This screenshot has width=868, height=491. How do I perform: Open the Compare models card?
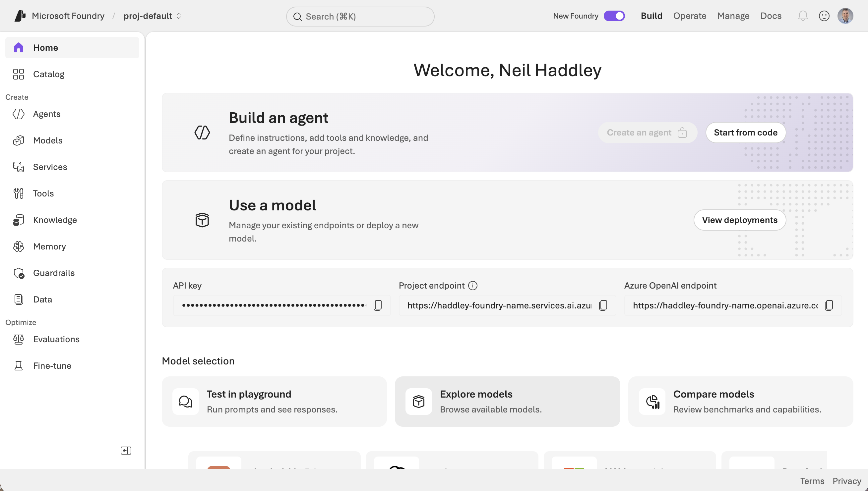740,401
